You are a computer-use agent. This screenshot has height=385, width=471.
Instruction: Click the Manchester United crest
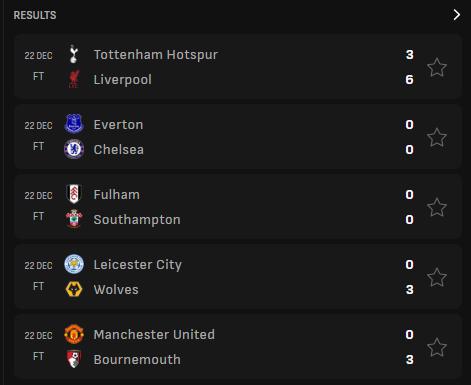click(74, 334)
